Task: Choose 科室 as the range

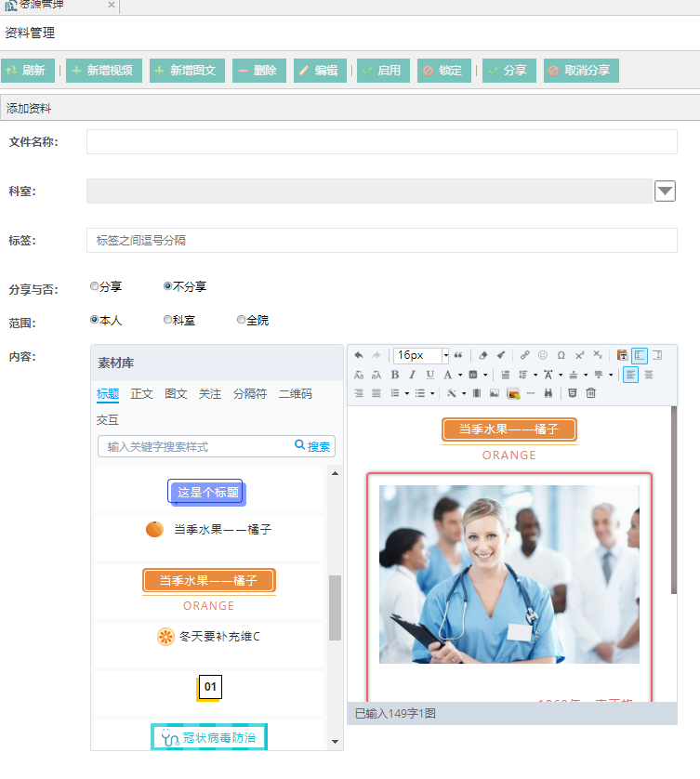Action: click(168, 320)
